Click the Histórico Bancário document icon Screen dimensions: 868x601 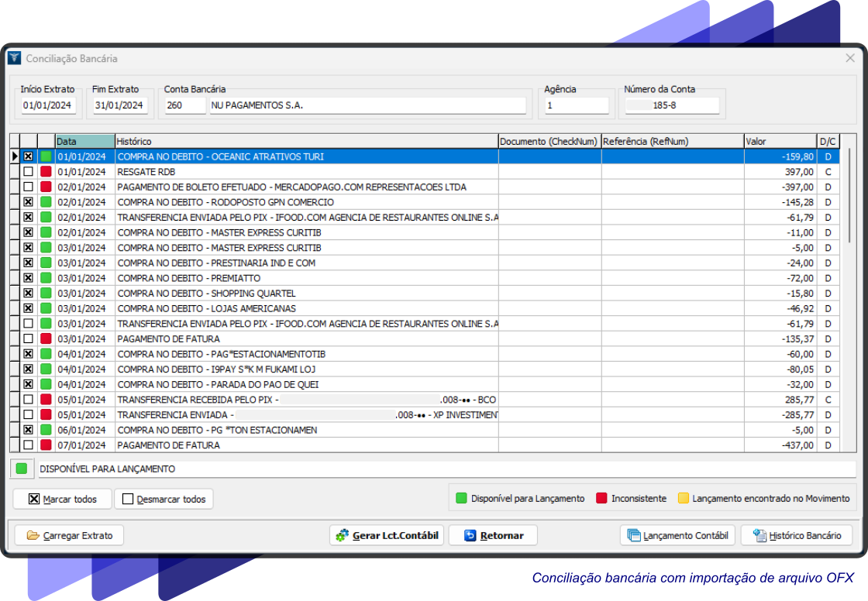click(759, 535)
